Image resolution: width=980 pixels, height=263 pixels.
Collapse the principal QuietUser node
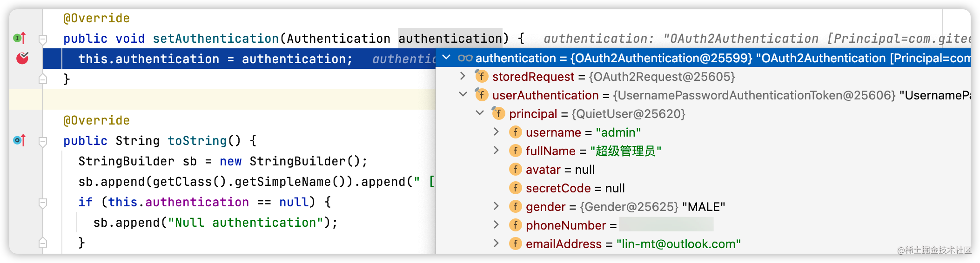pyautogui.click(x=480, y=113)
